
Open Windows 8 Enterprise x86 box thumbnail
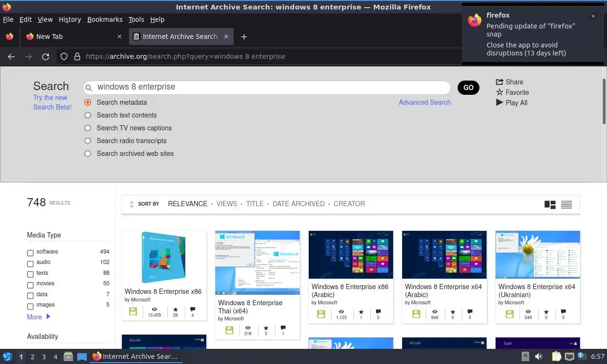pyautogui.click(x=164, y=257)
